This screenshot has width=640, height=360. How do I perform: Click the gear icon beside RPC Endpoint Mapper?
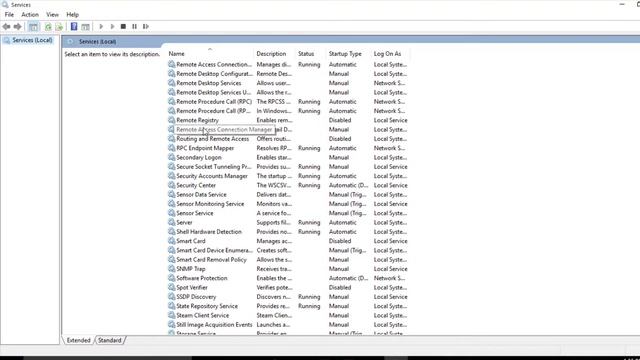pos(172,148)
